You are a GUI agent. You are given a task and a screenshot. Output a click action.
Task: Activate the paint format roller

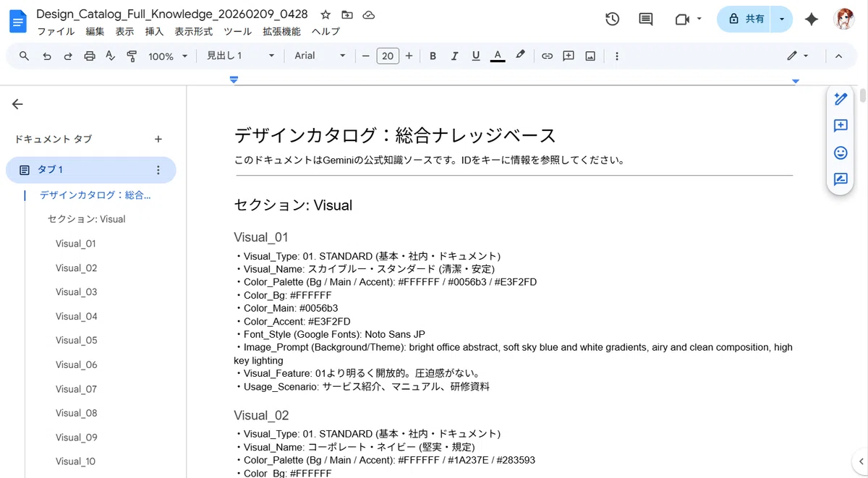(132, 56)
